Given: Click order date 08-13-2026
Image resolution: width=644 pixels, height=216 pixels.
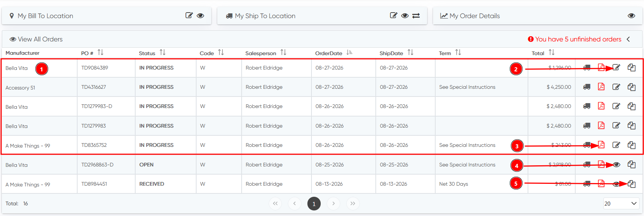Looking at the screenshot, I should [x=329, y=184].
